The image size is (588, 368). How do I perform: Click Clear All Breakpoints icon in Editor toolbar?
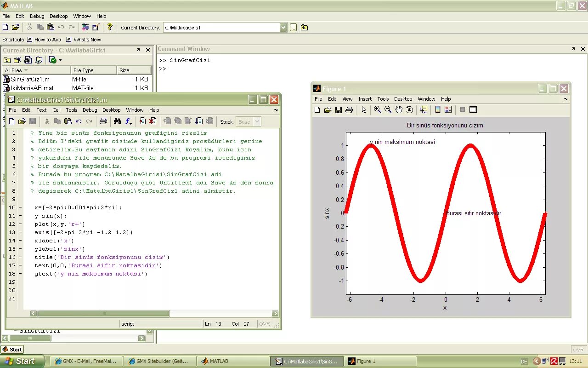[153, 121]
